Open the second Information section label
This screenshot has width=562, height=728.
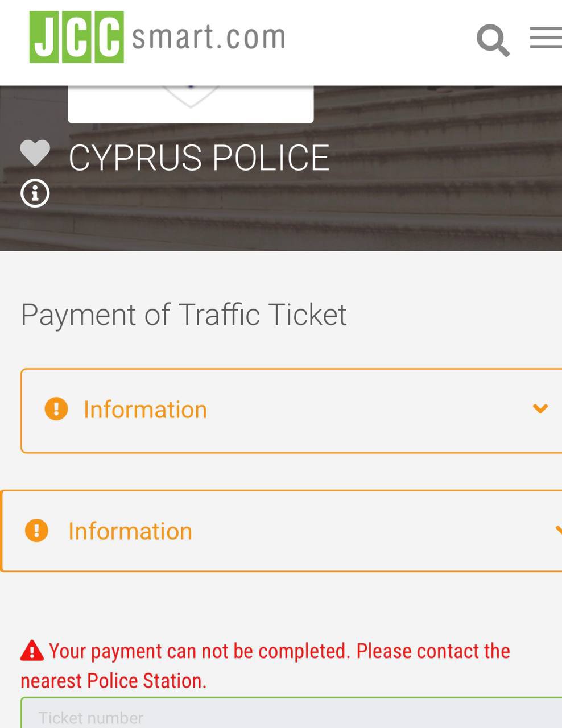130,531
